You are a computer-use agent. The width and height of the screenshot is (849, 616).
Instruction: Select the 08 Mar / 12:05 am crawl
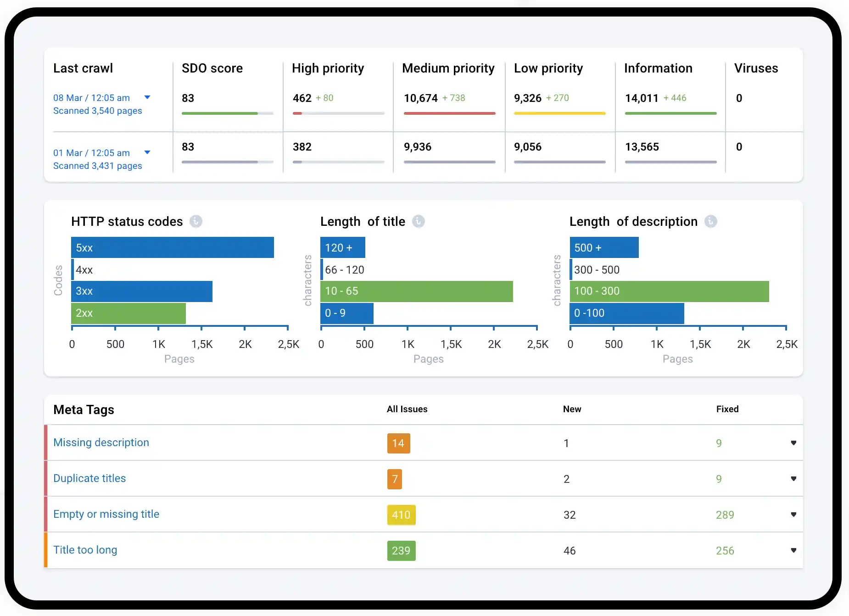pyautogui.click(x=91, y=98)
